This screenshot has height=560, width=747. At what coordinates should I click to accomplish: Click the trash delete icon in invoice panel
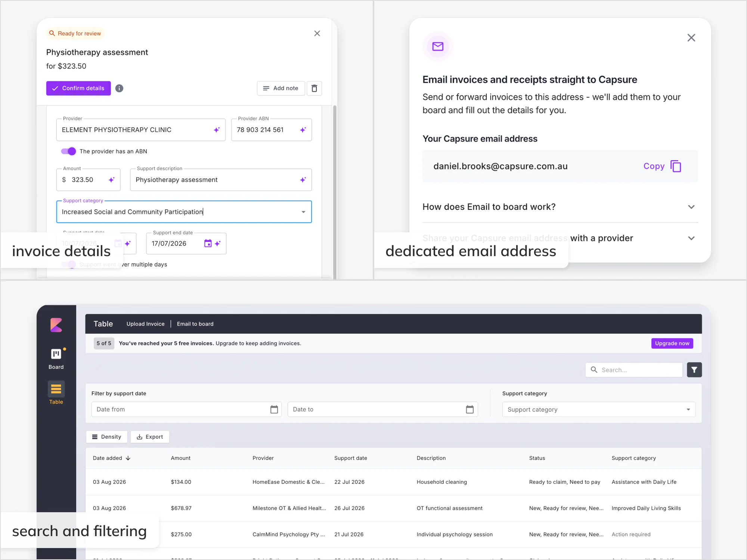pyautogui.click(x=314, y=88)
